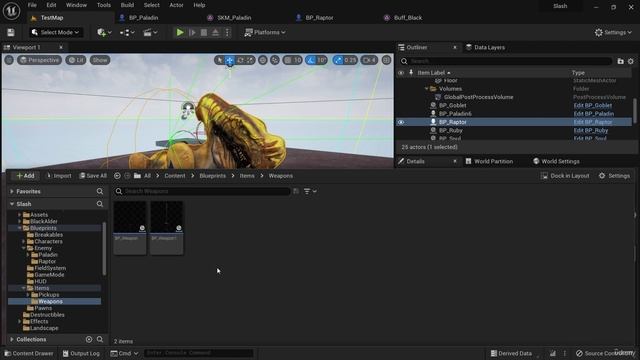
Task: Open the Build menu
Action: coord(127,5)
